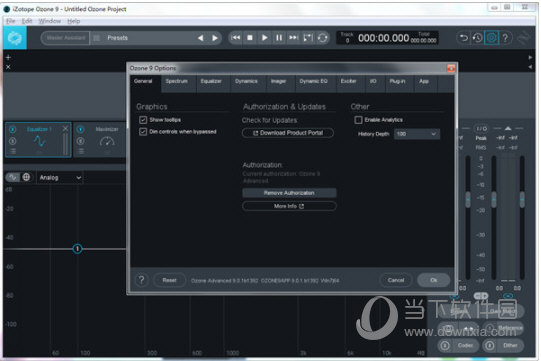541x361 pixels.
Task: Click the remove track X icon
Action: coord(8,67)
